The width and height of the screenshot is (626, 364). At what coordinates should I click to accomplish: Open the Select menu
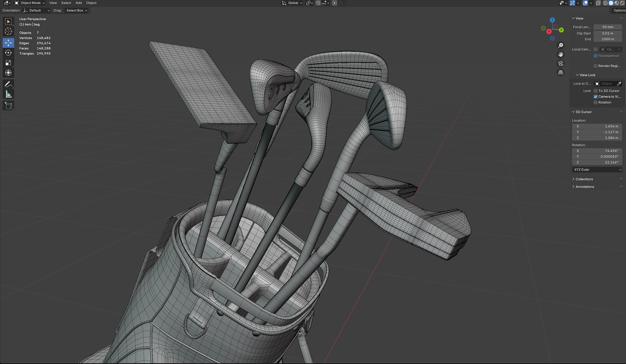tap(66, 3)
